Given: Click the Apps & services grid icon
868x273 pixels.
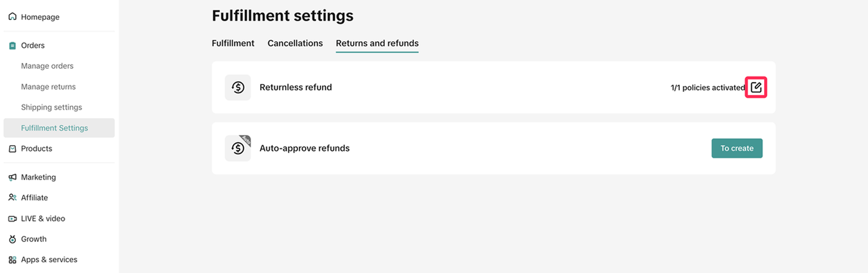Looking at the screenshot, I should [x=13, y=260].
